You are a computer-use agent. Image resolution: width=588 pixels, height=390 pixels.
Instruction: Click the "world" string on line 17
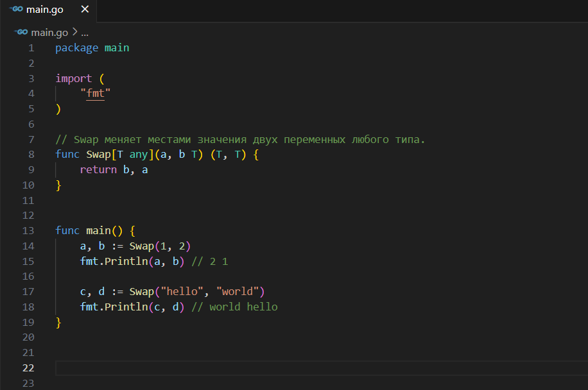238,292
